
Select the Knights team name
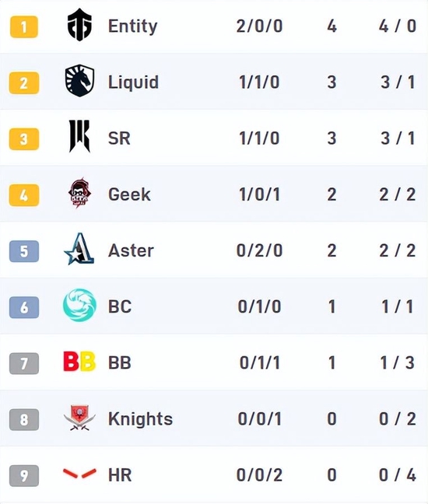141,418
